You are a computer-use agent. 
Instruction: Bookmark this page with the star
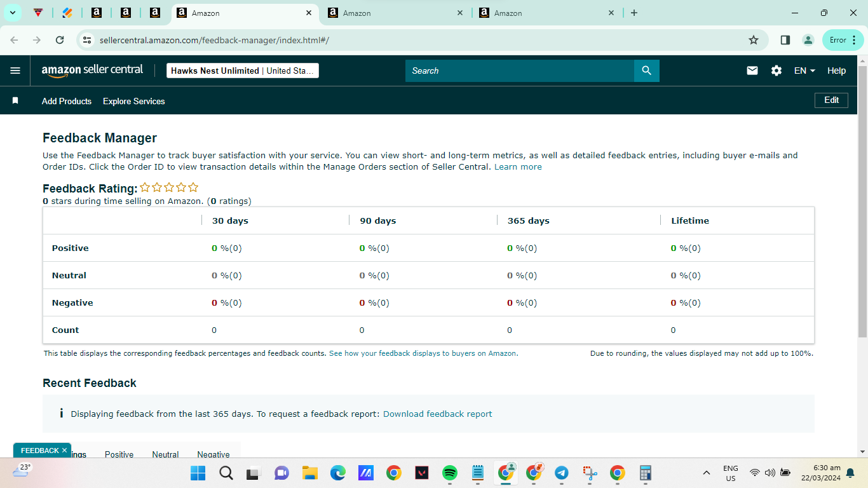click(754, 40)
